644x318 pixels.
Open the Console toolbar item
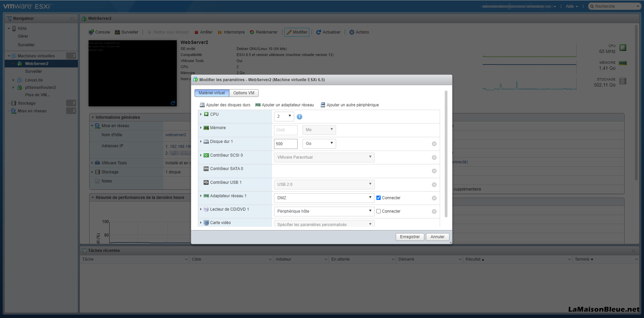coord(99,32)
